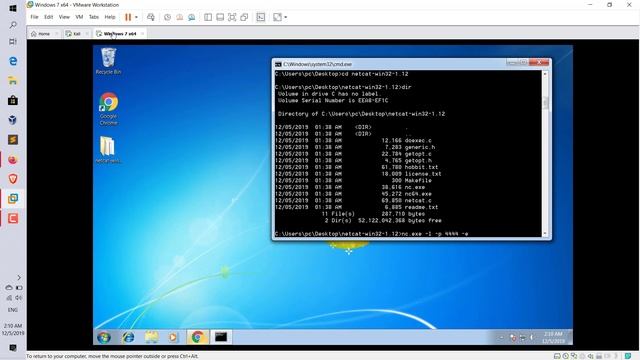Click the command prompt title bar icon

278,64
